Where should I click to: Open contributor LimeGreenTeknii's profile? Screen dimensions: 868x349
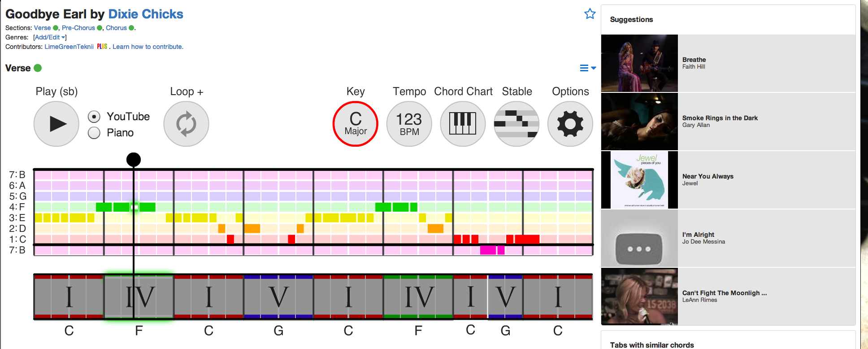[69, 47]
